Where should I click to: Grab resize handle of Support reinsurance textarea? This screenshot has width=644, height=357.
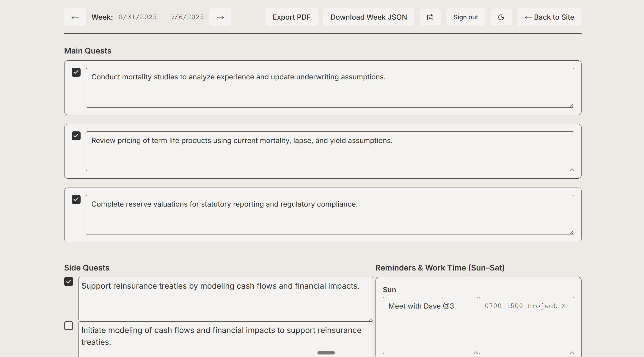point(371,319)
